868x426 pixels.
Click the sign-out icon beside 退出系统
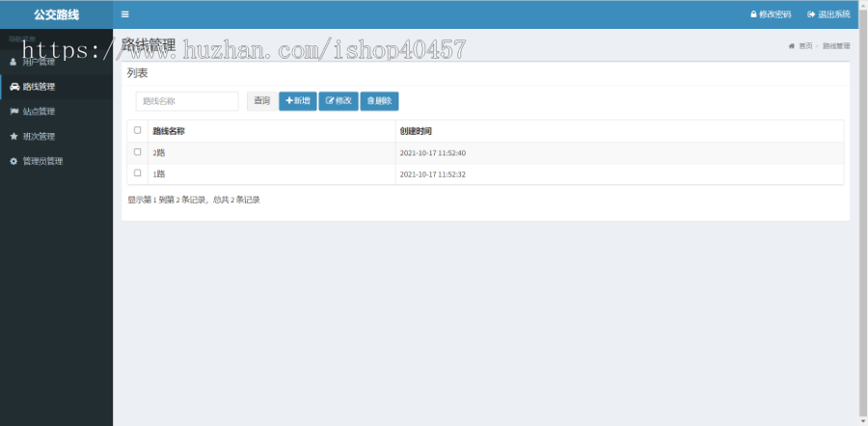point(811,14)
